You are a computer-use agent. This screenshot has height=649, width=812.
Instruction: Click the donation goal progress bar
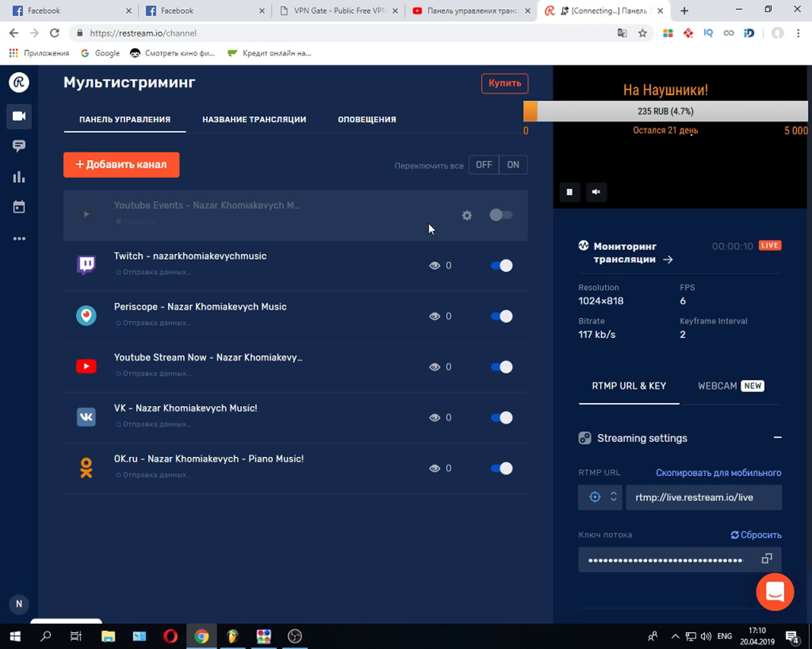pyautogui.click(x=665, y=111)
